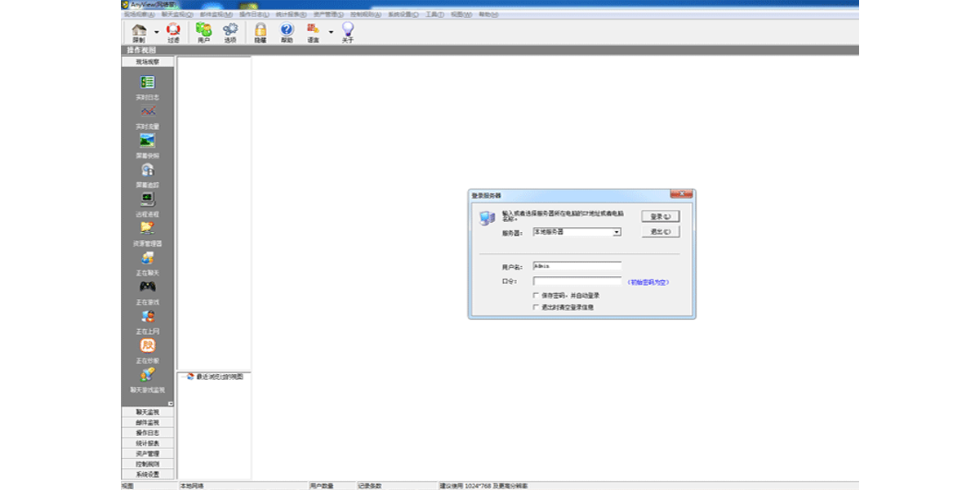The height and width of the screenshot is (490, 980).
Task: Switch to 资产管理 panel tab in sidebar
Action: pos(147,453)
